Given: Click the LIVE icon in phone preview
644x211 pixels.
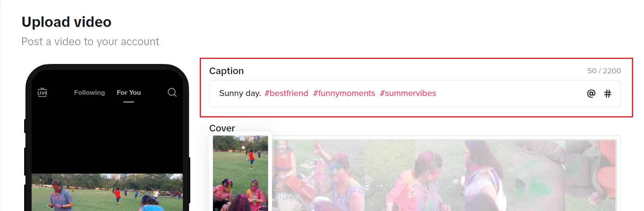Looking at the screenshot, I should (42, 92).
